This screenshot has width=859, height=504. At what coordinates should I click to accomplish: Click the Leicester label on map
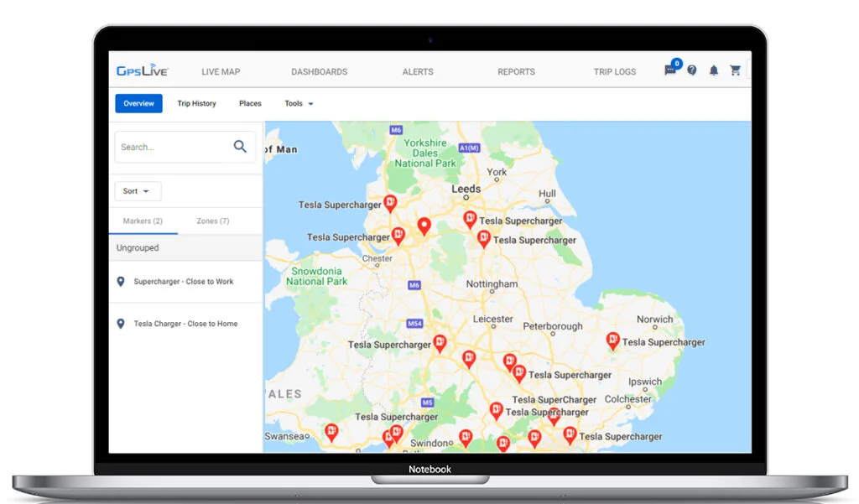(493, 319)
